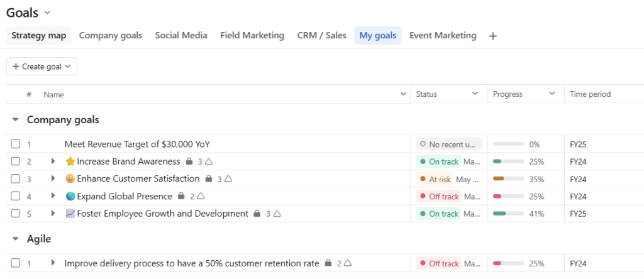Click the Create goal button
This screenshot has width=644, height=279.
tap(42, 67)
